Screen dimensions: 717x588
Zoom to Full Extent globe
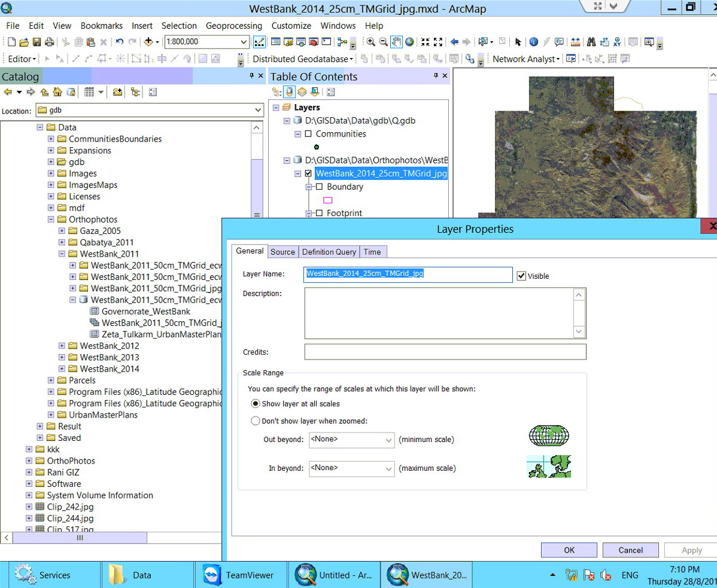coord(410,42)
